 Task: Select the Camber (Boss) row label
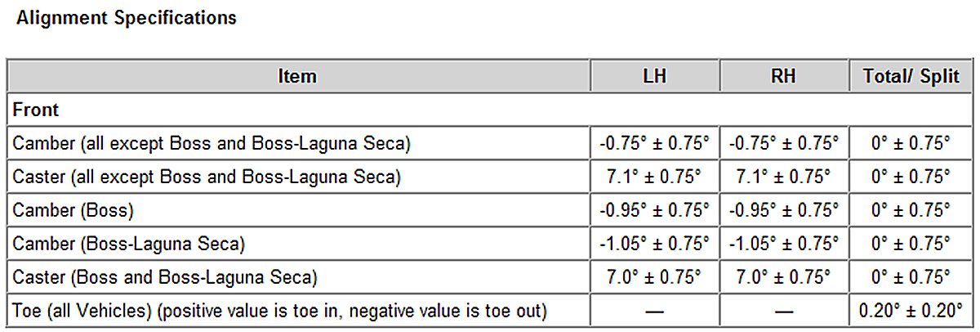(73, 210)
